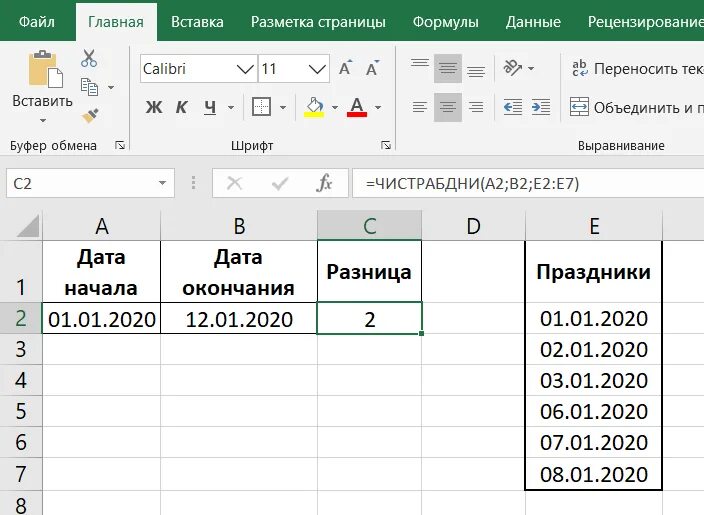Cut selection with the scissors icon
The height and width of the screenshot is (515, 704).
[89, 58]
